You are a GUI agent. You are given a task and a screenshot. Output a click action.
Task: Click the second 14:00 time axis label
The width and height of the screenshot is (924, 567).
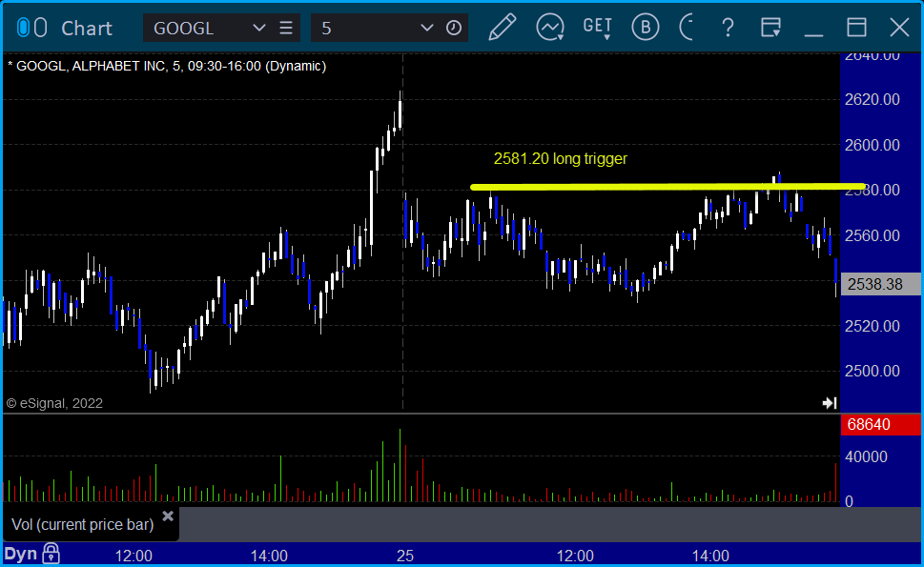(710, 556)
